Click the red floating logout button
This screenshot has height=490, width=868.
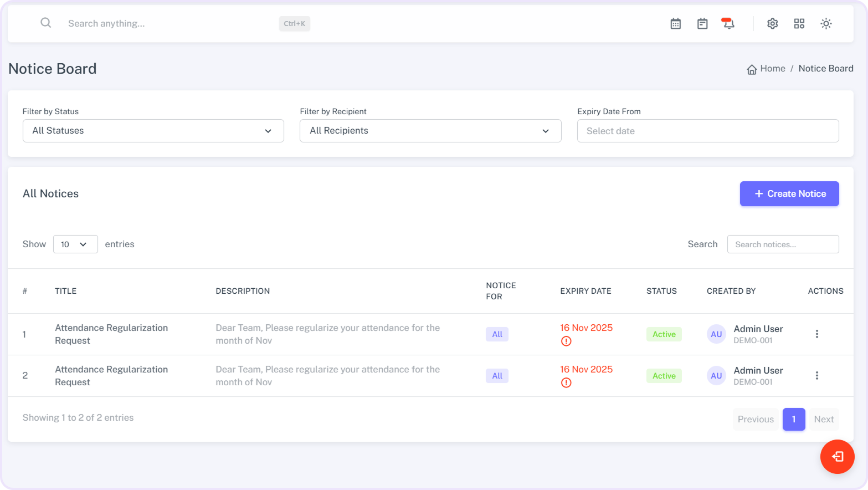coord(837,456)
